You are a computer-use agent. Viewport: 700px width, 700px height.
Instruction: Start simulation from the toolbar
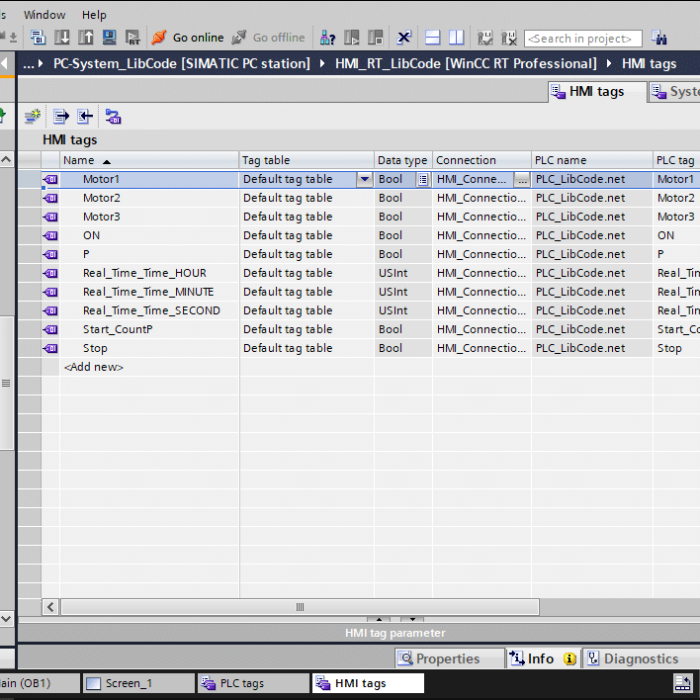[109, 38]
